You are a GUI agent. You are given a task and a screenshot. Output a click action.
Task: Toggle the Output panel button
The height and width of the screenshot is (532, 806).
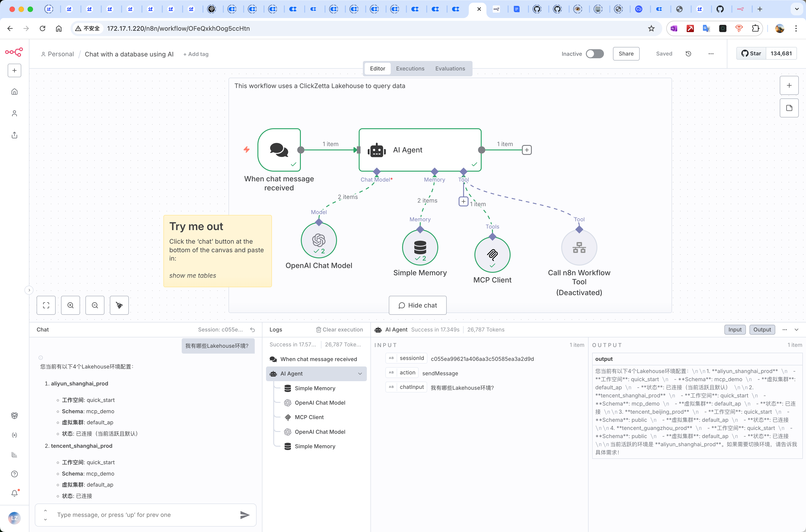pos(762,329)
